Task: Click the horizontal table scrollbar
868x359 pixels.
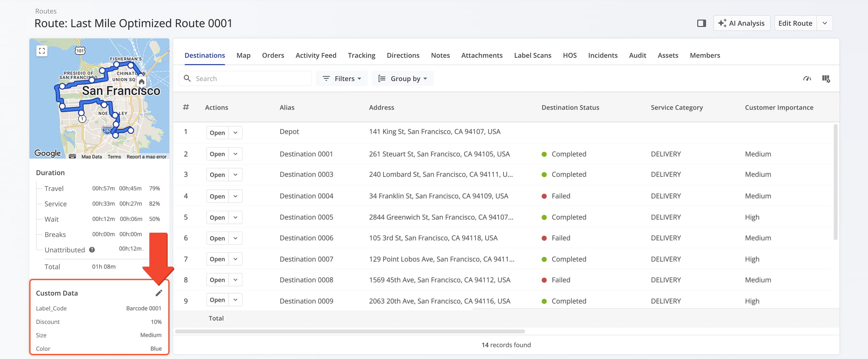Action: [350, 331]
